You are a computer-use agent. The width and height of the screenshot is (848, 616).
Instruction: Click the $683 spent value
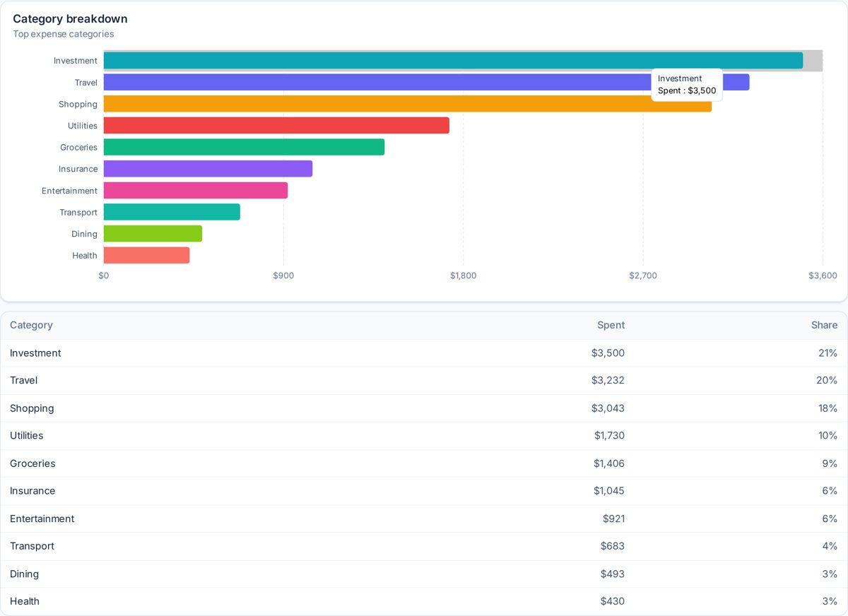pyautogui.click(x=613, y=546)
